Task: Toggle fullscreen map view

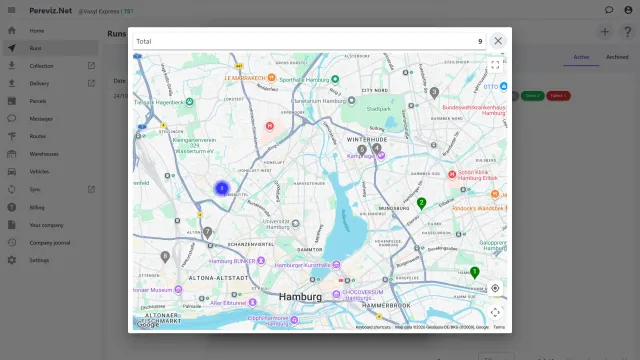Action: pos(495,65)
